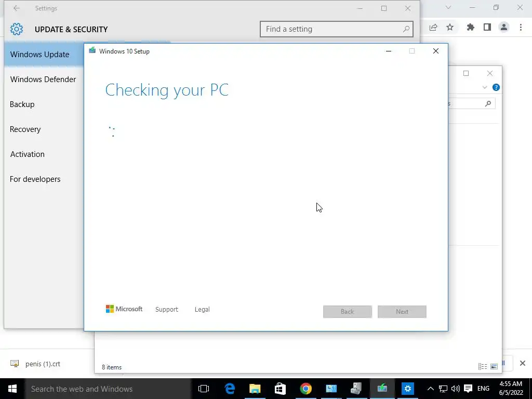This screenshot has width=532, height=399.
Task: Switch to Settings on the taskbar
Action: pos(407,389)
